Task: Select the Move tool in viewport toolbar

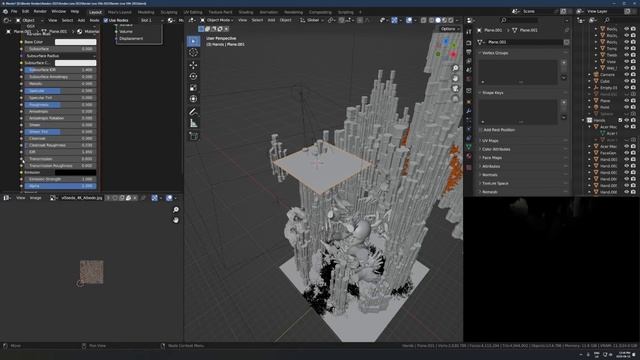Action: tap(193, 65)
